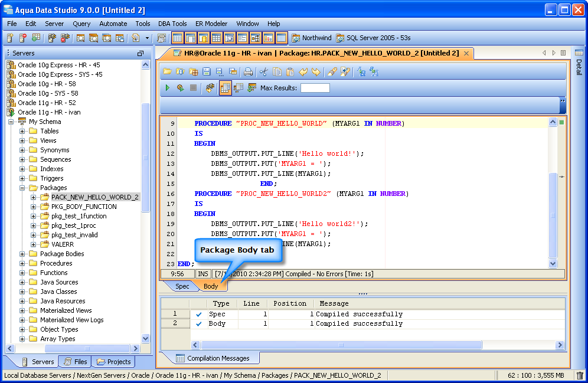Click the Cut scissors icon
588x383 pixels.
click(263, 71)
